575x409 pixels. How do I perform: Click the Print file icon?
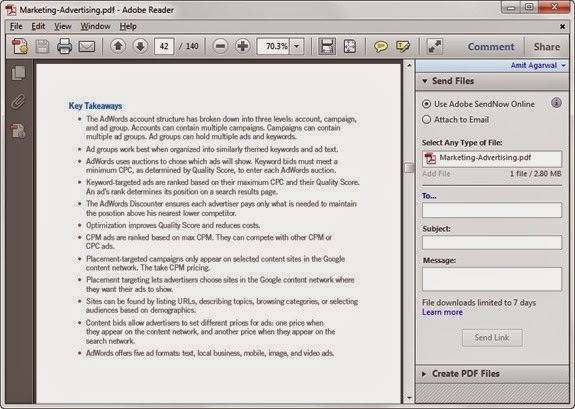pyautogui.click(x=65, y=47)
